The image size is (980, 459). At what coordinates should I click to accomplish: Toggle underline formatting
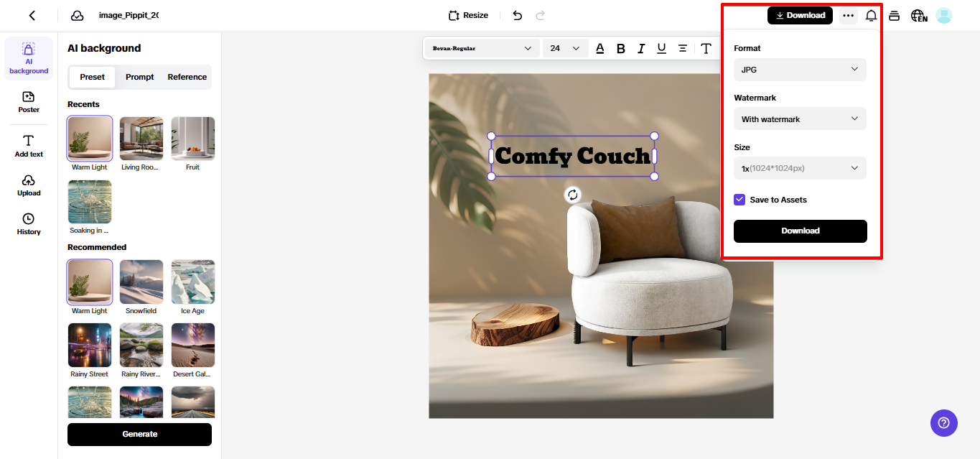661,48
